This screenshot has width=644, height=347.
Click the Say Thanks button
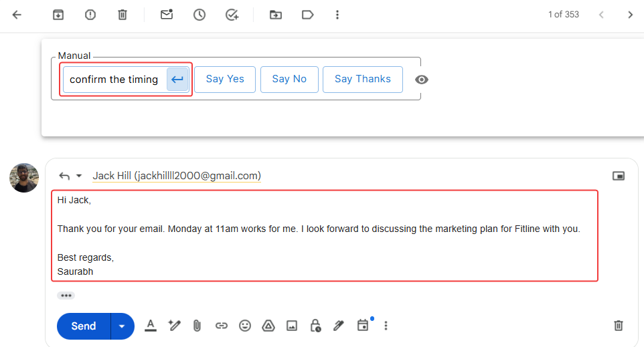[362, 79]
